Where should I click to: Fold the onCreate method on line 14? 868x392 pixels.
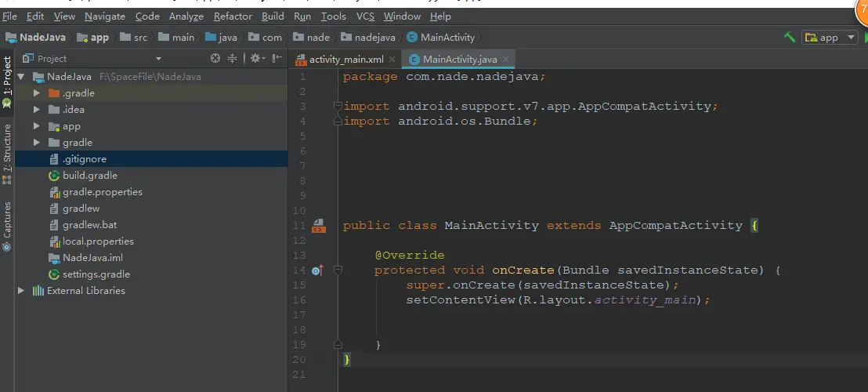tap(338, 270)
